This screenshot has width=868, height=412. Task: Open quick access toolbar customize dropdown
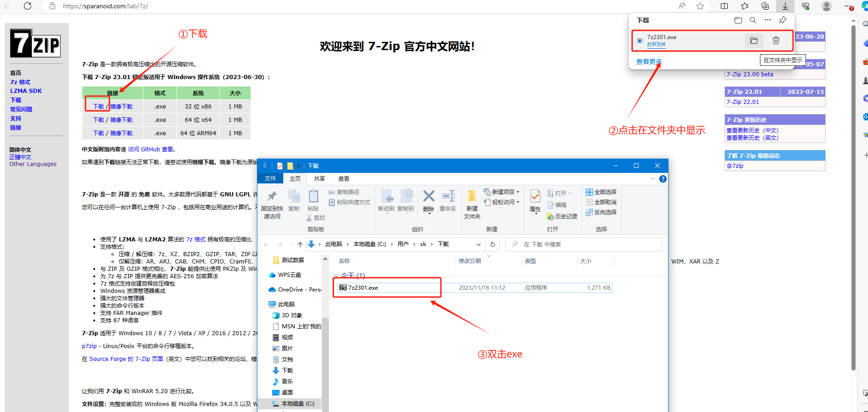click(x=298, y=166)
